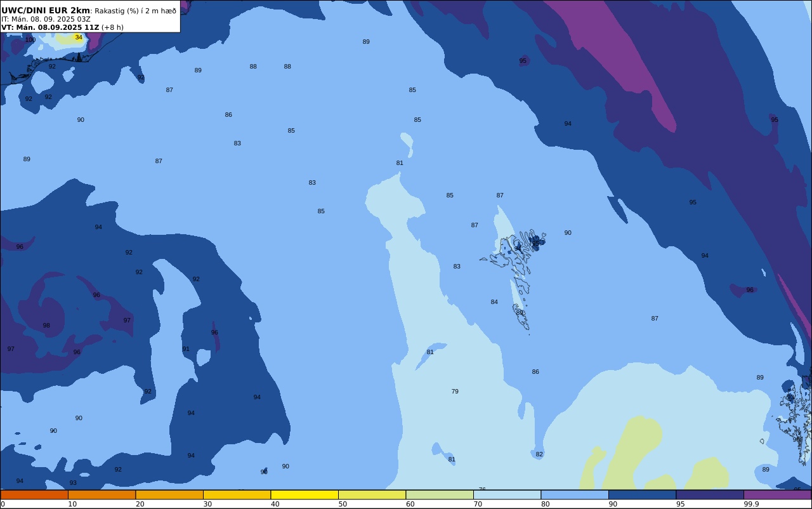This screenshot has width=812, height=509.
Task: Click the 20–30 amber legend swatch
Action: click(x=169, y=494)
